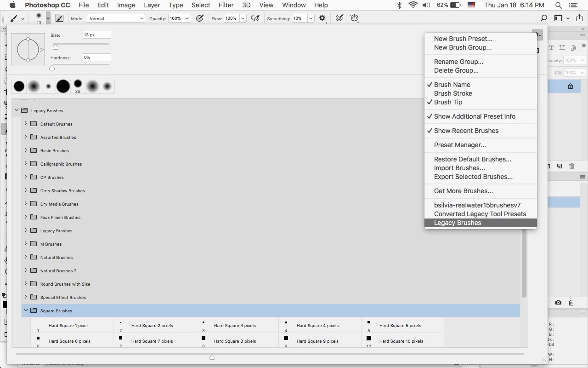The width and height of the screenshot is (588, 368).
Task: Toggle pressure controls size icon
Action: 339,18
